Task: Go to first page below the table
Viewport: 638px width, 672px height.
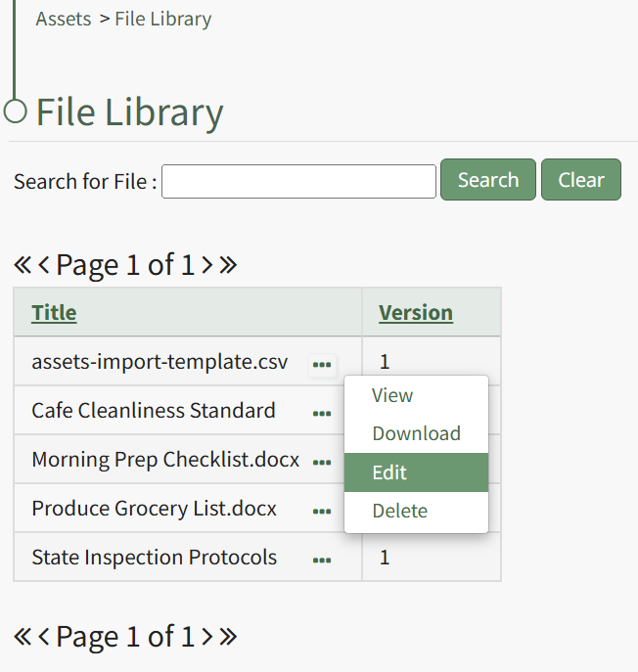Action: (23, 637)
